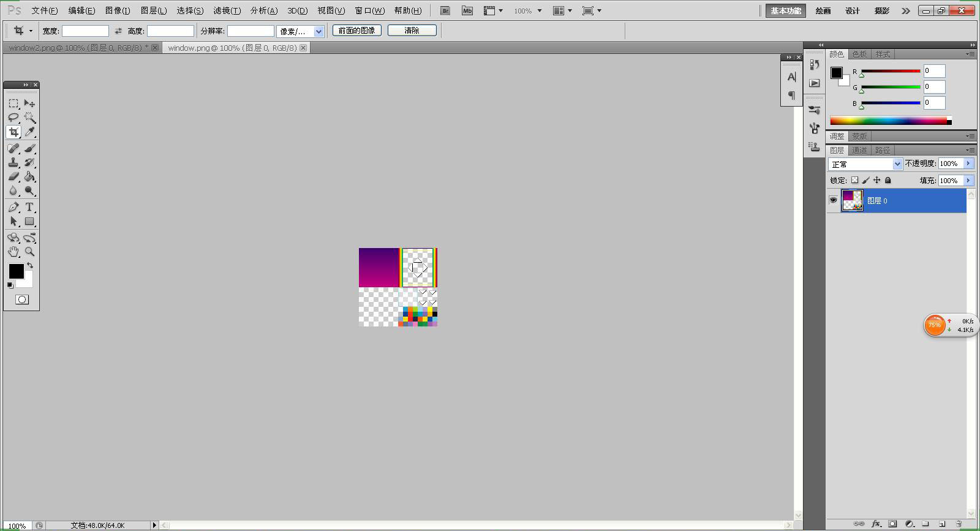Select the Clone Stamp tool
The height and width of the screenshot is (531, 980).
tap(13, 163)
